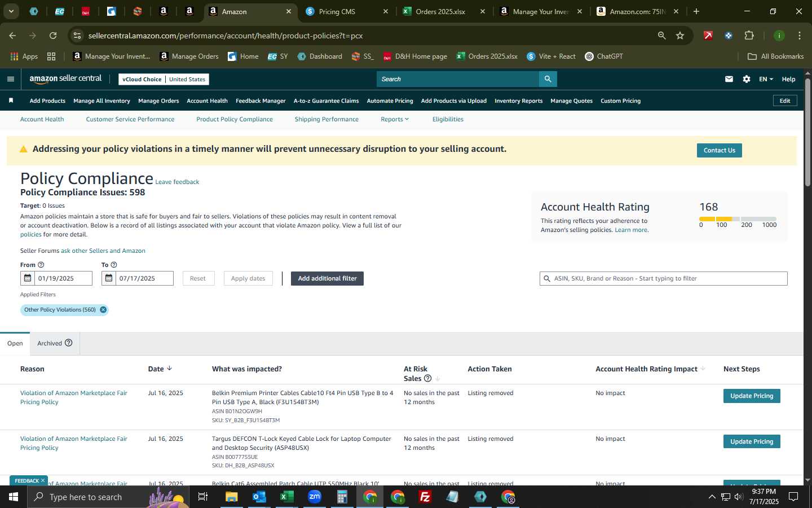This screenshot has height=508, width=812.
Task: Open a new browser tab
Action: [x=696, y=11]
